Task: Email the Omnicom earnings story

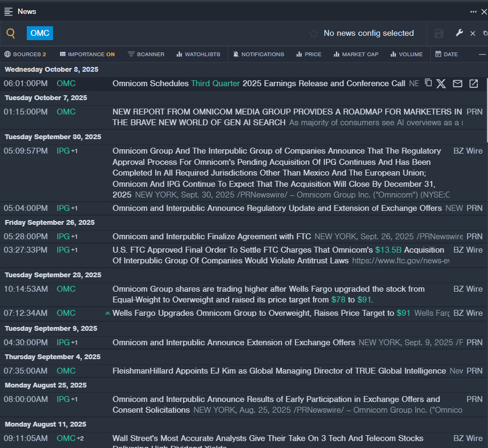Action: [x=457, y=83]
